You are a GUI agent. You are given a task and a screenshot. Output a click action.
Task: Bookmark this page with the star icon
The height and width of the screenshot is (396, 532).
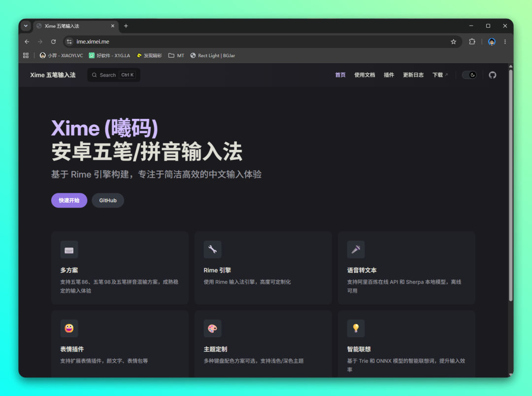(x=453, y=42)
